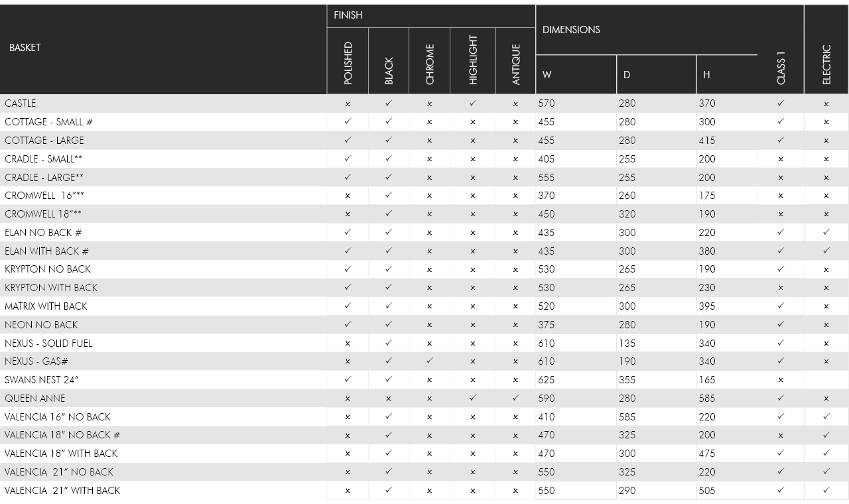Click the BASKET column header
The image size is (849, 504).
(25, 48)
